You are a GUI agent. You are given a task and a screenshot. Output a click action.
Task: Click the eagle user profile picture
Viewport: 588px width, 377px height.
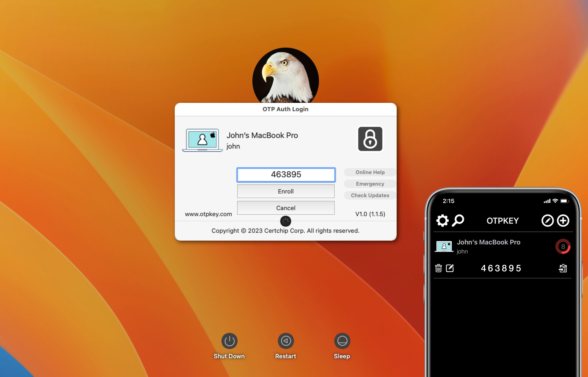[285, 76]
